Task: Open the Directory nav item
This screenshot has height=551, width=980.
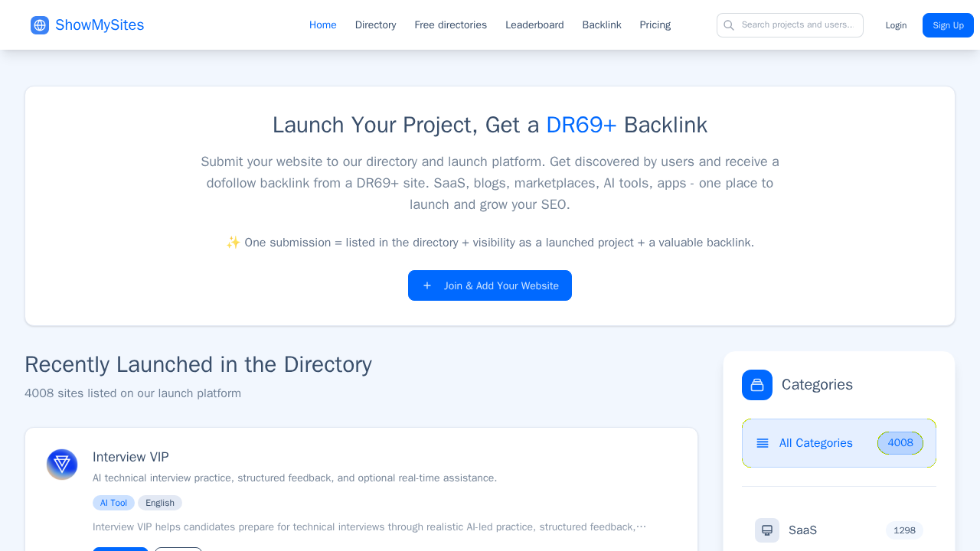Action: coord(376,25)
